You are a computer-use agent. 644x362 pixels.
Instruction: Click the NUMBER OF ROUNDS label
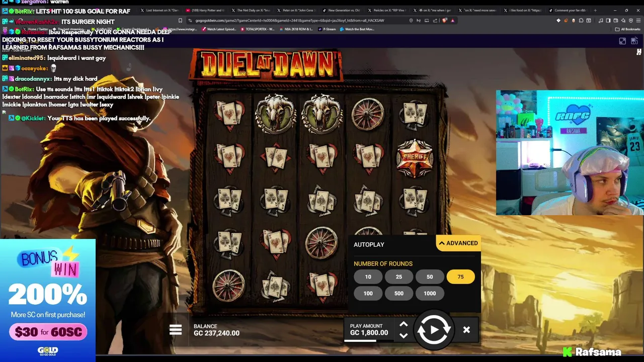[x=383, y=264]
